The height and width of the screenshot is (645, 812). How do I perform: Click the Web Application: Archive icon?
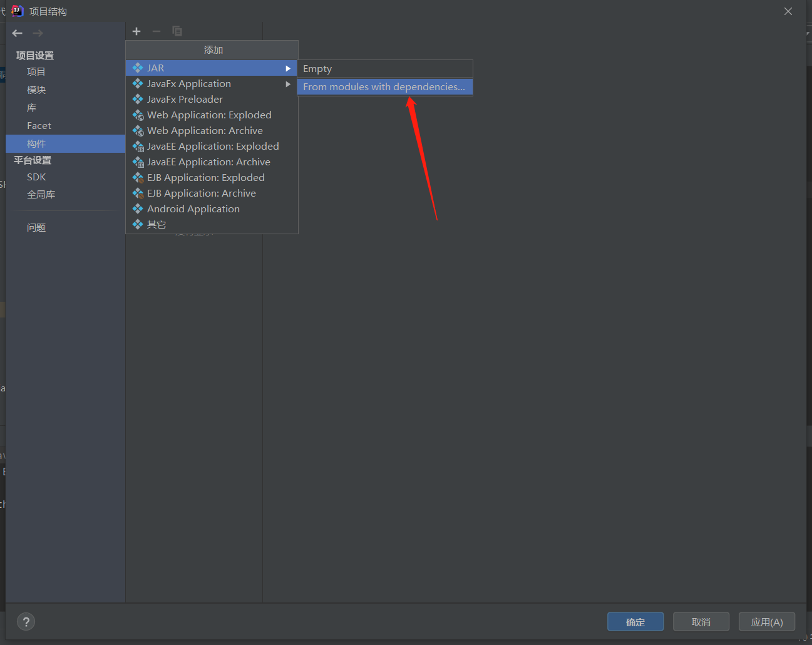click(138, 131)
